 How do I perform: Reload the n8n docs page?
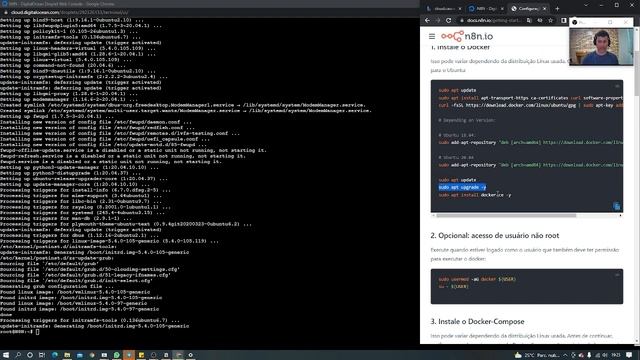[449, 20]
